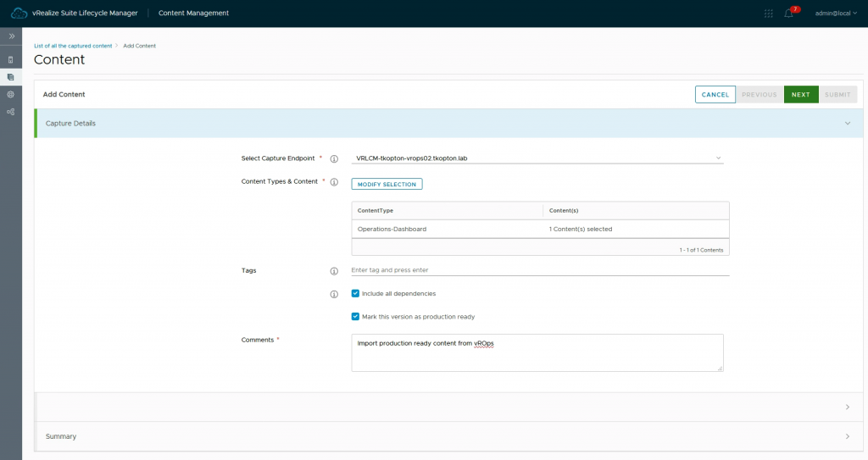Screen dimensions: 868x460
Task: Show info icon beside Include all dependencies
Action: (x=334, y=295)
